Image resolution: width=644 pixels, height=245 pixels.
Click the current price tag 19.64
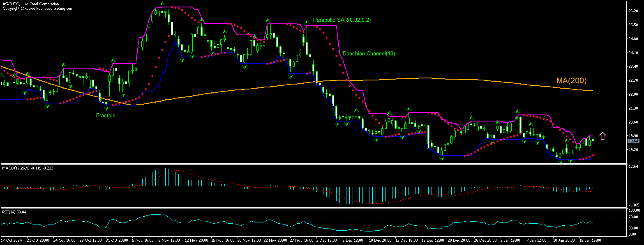633,141
